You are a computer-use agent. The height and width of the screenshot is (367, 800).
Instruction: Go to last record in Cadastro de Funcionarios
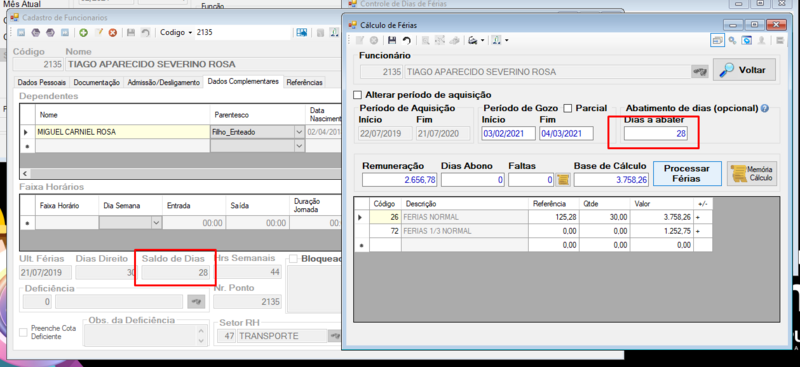tap(65, 32)
